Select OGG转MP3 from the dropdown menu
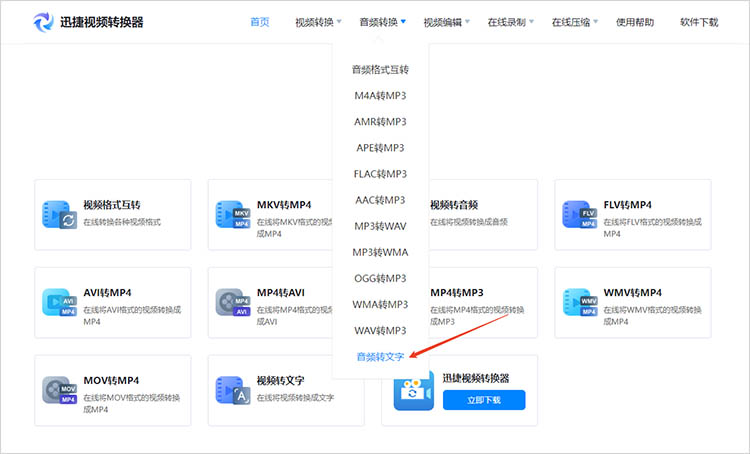The image size is (750, 454). [380, 278]
